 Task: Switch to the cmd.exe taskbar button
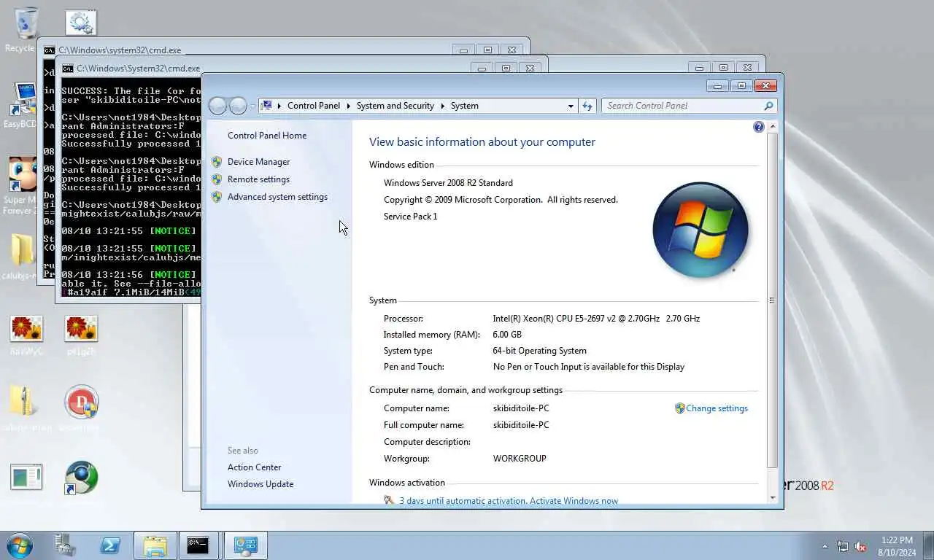199,545
